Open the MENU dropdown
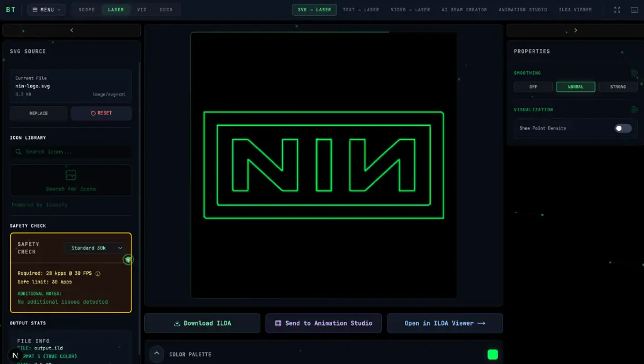Screen dimensions: 644x364 47,9
